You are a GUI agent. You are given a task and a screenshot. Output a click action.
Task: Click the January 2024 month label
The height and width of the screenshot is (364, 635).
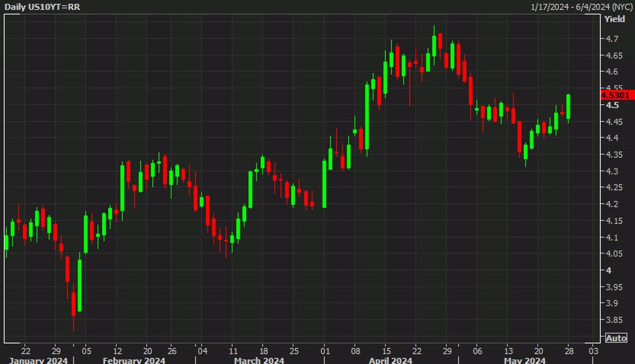pos(38,360)
